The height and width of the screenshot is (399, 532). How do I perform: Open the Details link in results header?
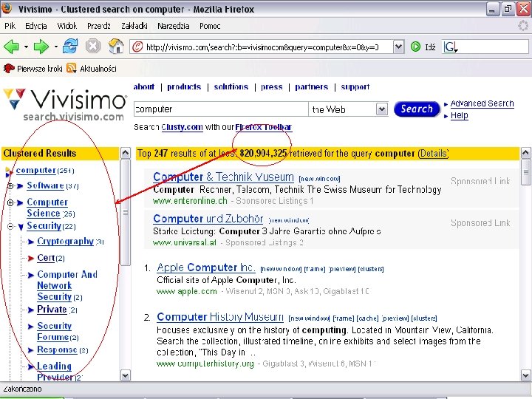[433, 154]
